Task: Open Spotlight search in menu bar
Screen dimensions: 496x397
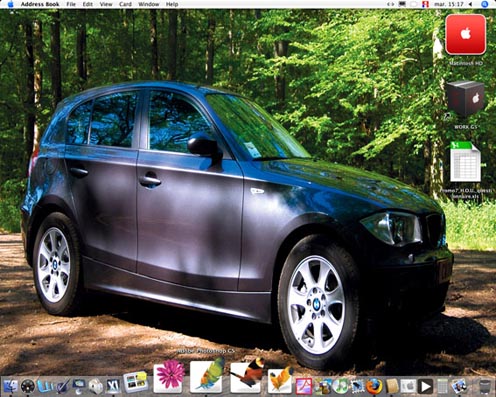Action: coord(485,4)
